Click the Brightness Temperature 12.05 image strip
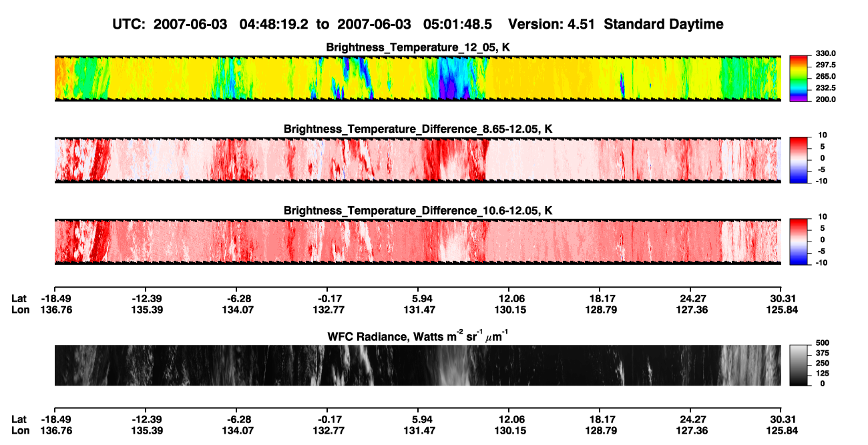The height and width of the screenshot is (445, 868). 417,78
